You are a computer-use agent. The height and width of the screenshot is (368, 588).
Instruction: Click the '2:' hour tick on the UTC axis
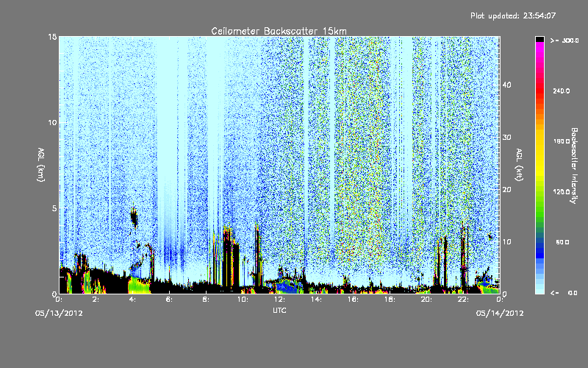(96, 300)
